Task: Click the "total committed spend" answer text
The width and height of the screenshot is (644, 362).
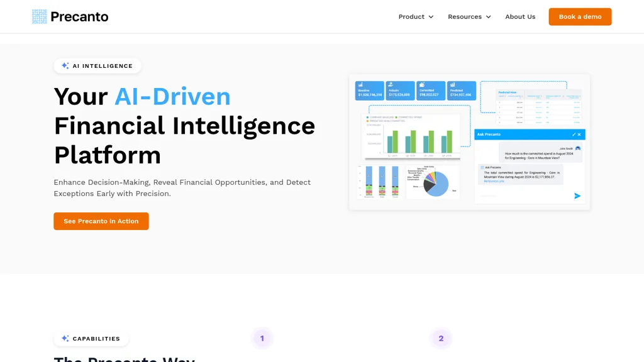Action: click(x=521, y=175)
